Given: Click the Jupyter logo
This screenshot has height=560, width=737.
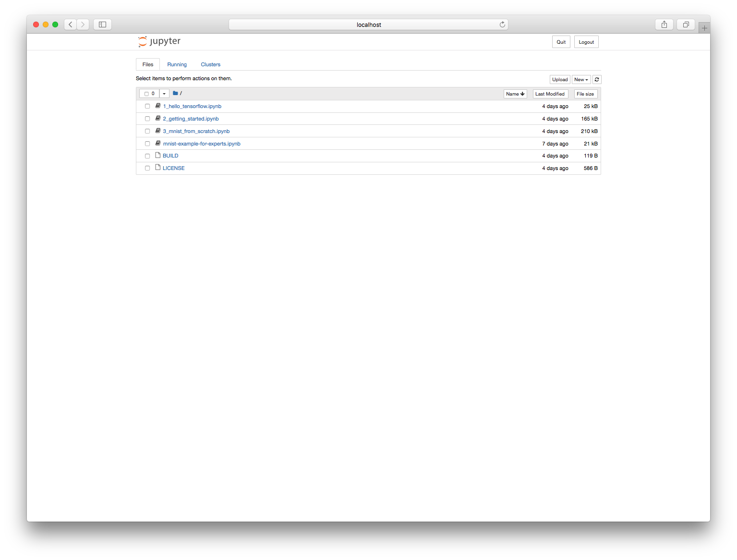Looking at the screenshot, I should pyautogui.click(x=159, y=41).
